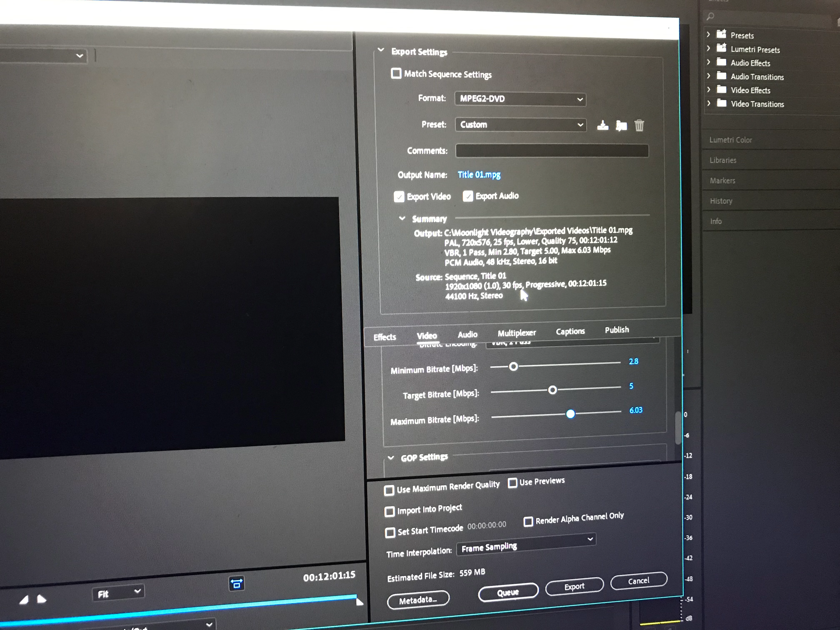Toggle the Export Audio checkbox
Screen dimensions: 840x630
pyautogui.click(x=468, y=196)
